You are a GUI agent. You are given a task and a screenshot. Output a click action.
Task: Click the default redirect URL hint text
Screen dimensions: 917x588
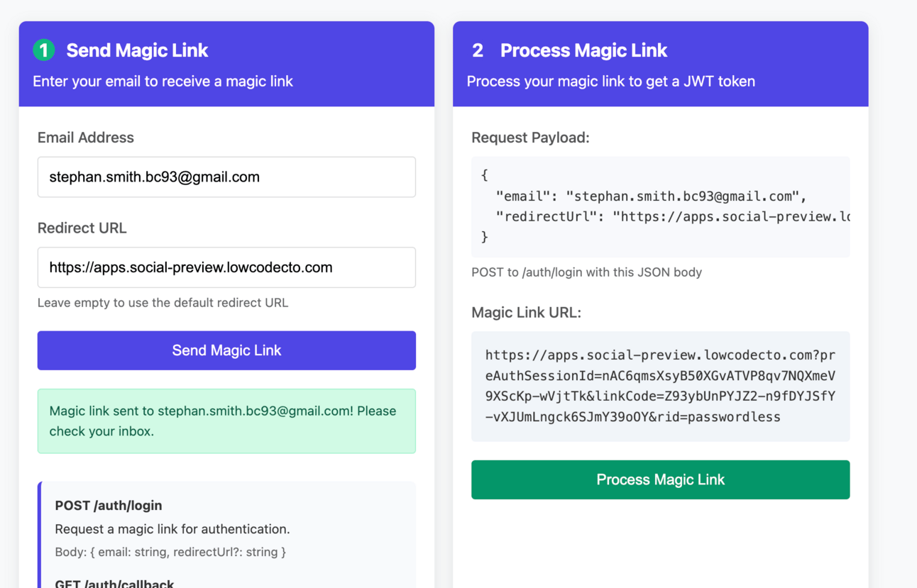[163, 303]
